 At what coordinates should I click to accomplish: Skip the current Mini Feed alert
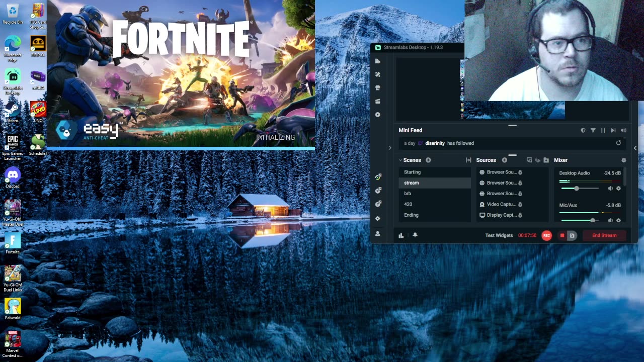click(613, 130)
